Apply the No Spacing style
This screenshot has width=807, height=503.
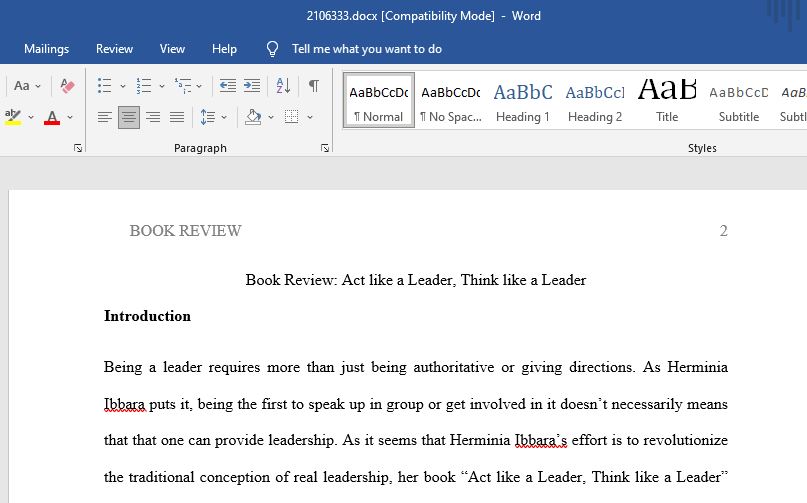tap(451, 100)
